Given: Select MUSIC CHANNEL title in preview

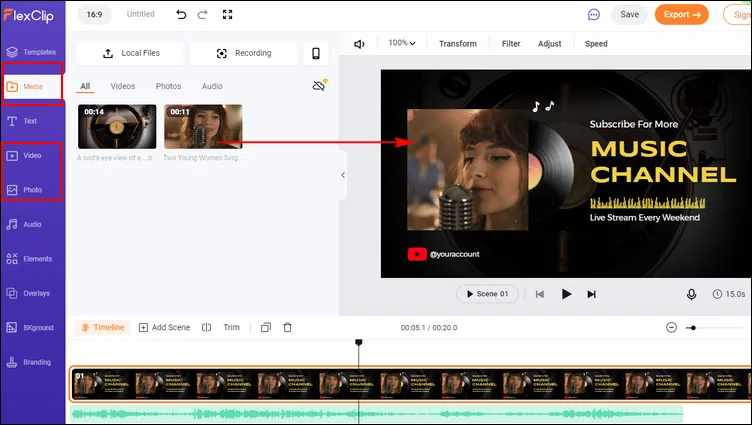Looking at the screenshot, I should 663,162.
